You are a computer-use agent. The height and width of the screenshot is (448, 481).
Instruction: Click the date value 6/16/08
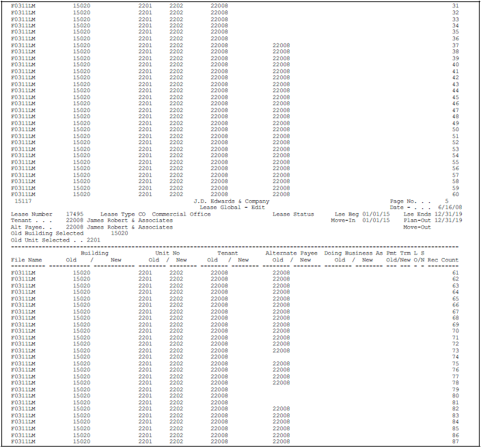point(450,208)
